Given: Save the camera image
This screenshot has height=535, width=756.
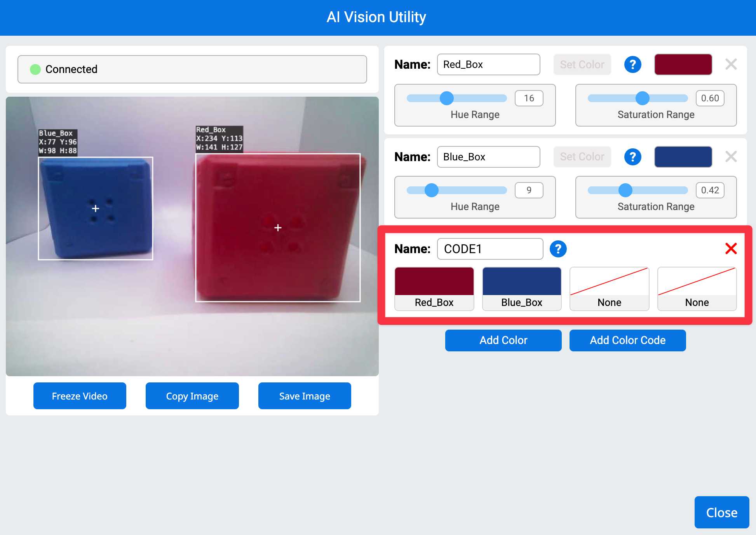Looking at the screenshot, I should pyautogui.click(x=305, y=396).
